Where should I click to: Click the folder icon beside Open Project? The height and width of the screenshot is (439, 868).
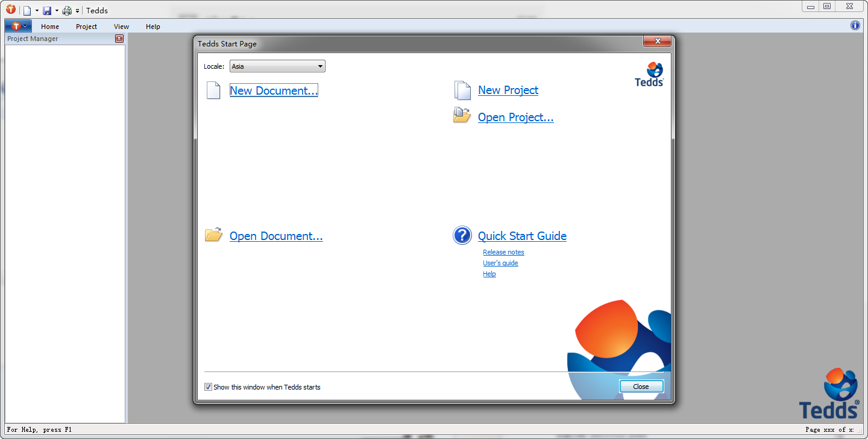tap(462, 115)
